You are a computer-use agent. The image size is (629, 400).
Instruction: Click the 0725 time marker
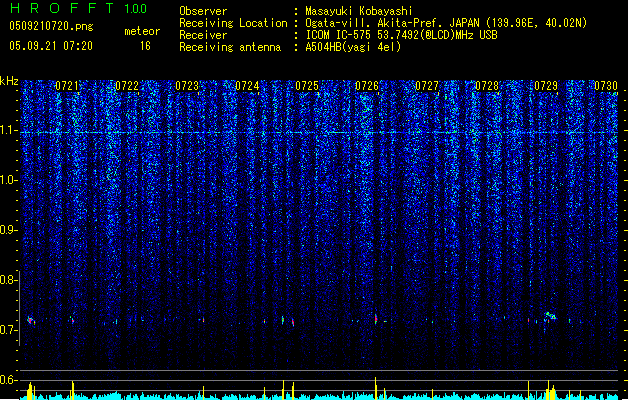(307, 86)
